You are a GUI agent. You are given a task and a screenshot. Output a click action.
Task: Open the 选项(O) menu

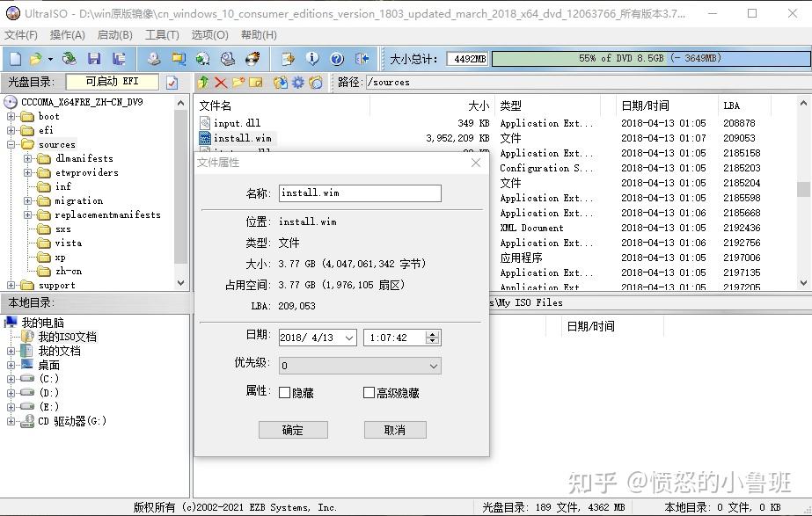coord(209,35)
